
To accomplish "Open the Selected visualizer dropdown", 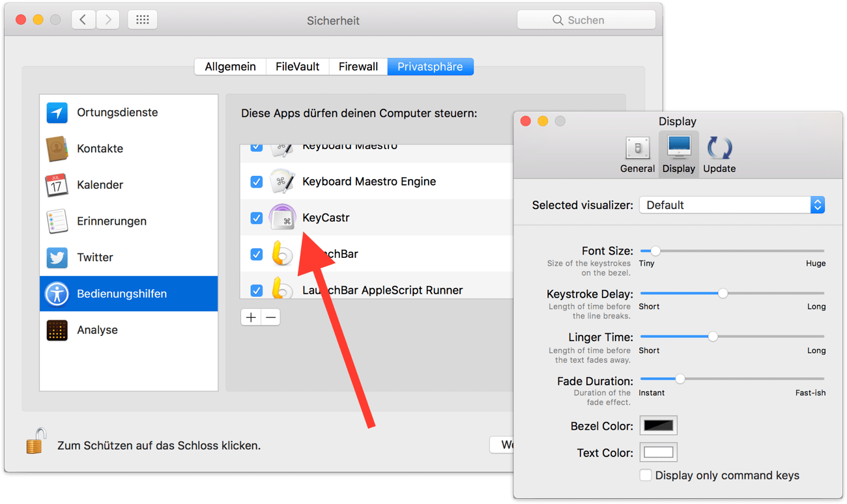I will (732, 205).
